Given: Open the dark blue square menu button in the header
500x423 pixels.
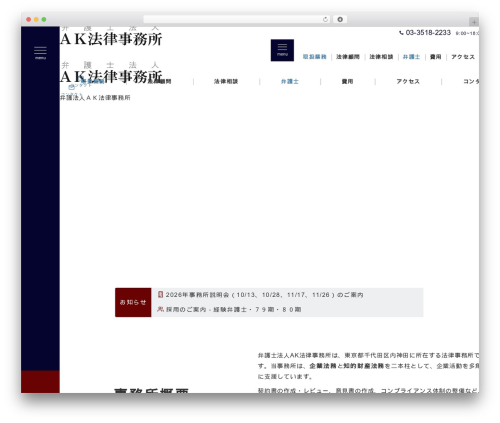Looking at the screenshot, I should coord(282,50).
